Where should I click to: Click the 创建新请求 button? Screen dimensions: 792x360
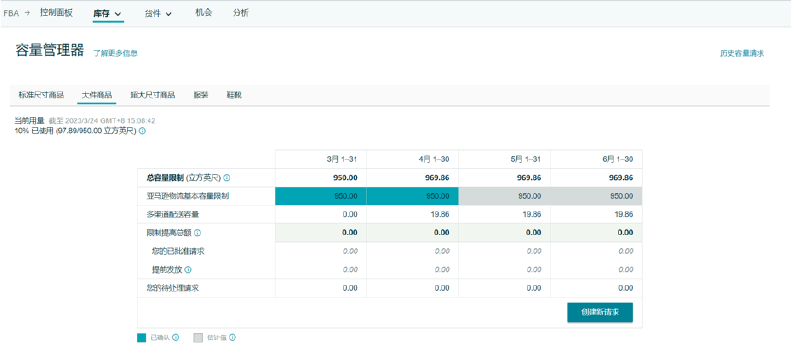(x=600, y=313)
